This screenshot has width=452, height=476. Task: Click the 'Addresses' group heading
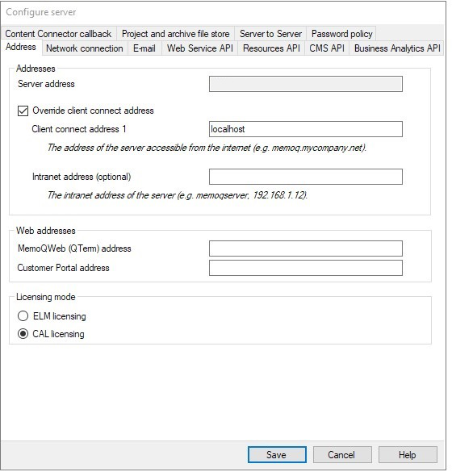pyautogui.click(x=36, y=69)
